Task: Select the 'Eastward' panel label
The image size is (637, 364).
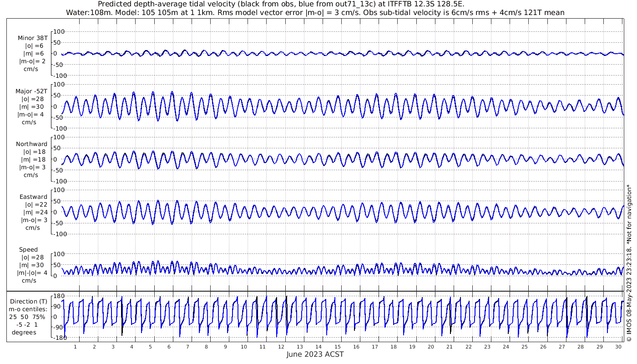Action: (33, 197)
